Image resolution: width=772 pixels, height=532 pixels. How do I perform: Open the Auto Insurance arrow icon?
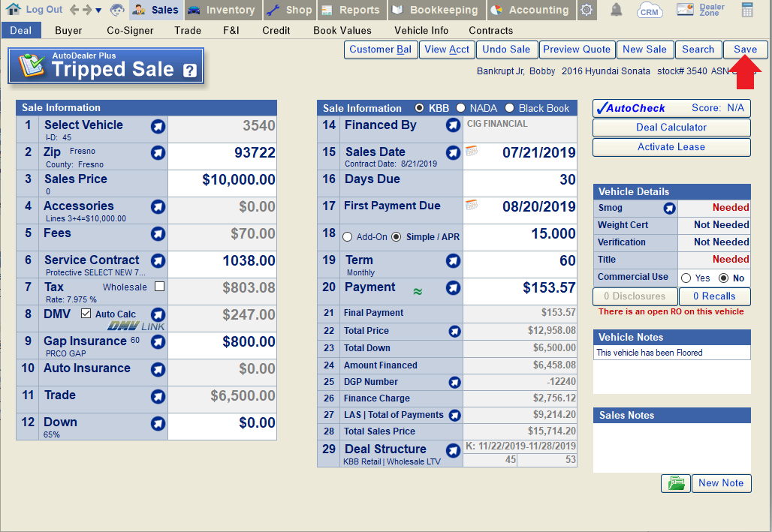click(158, 369)
